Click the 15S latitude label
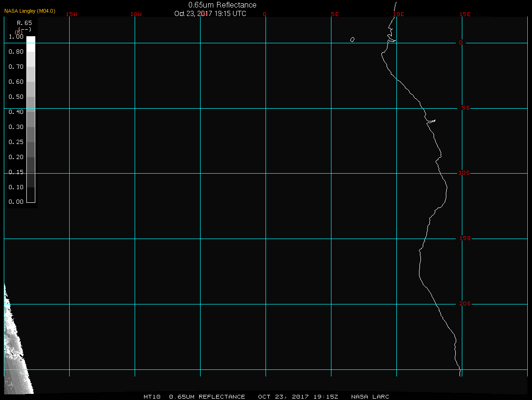 click(x=465, y=239)
